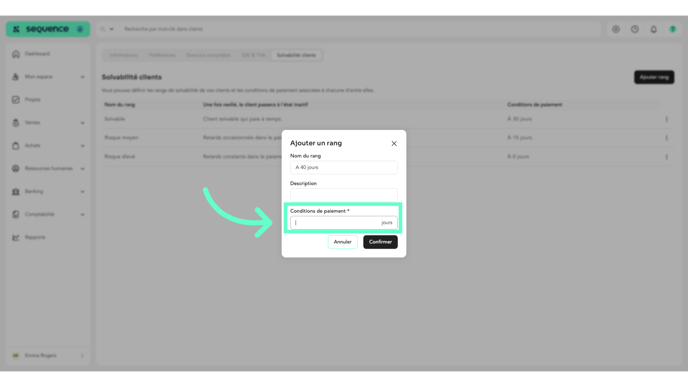Expand Emma Rogers user menu arrow

click(82, 356)
